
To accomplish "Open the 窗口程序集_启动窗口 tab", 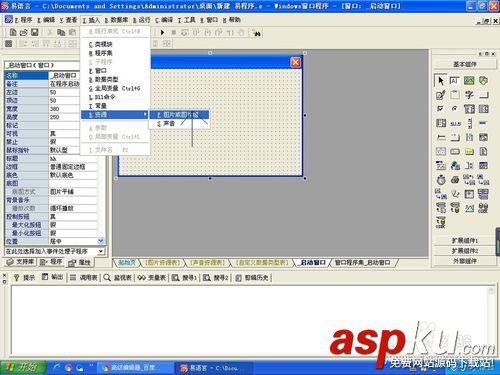I will click(362, 263).
